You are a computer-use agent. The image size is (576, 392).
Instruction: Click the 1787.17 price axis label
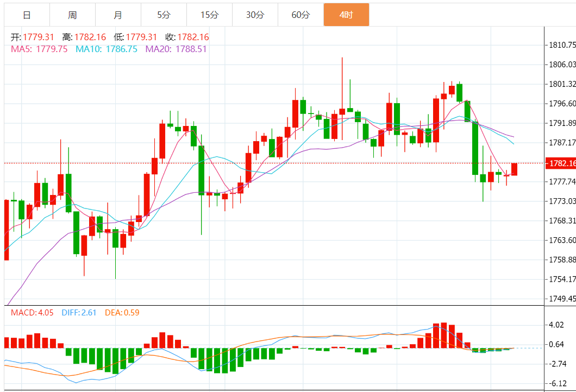click(x=562, y=142)
